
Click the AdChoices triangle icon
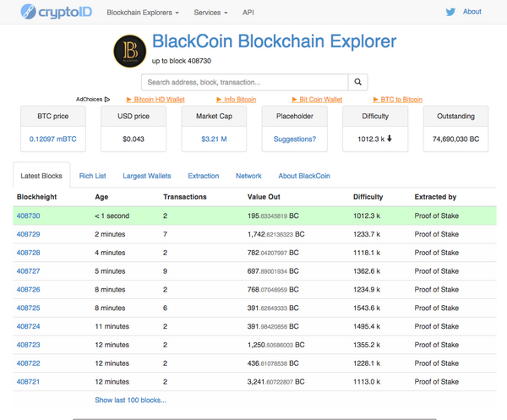(107, 99)
